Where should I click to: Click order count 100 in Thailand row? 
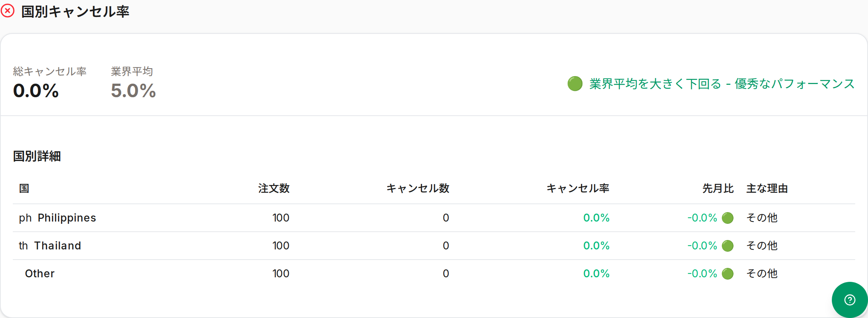click(x=281, y=246)
